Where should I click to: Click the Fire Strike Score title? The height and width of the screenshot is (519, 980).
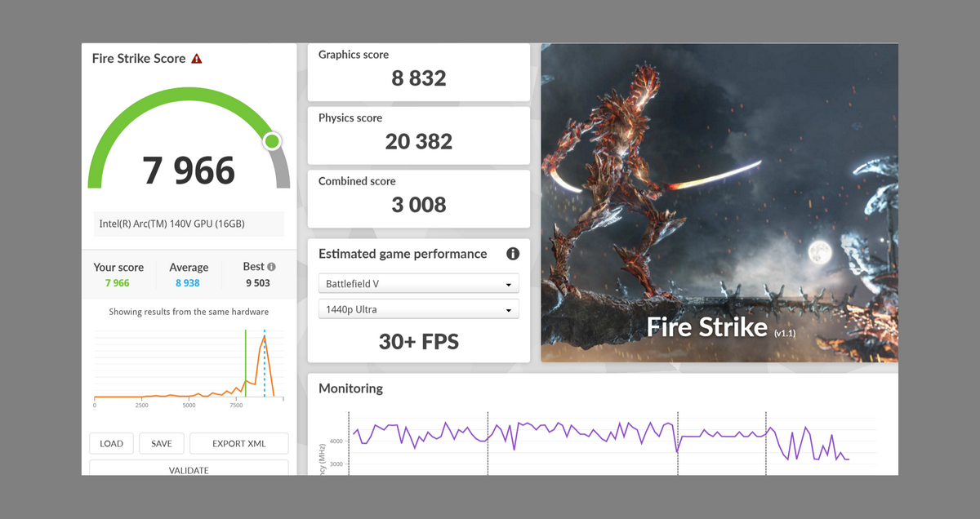pos(139,59)
